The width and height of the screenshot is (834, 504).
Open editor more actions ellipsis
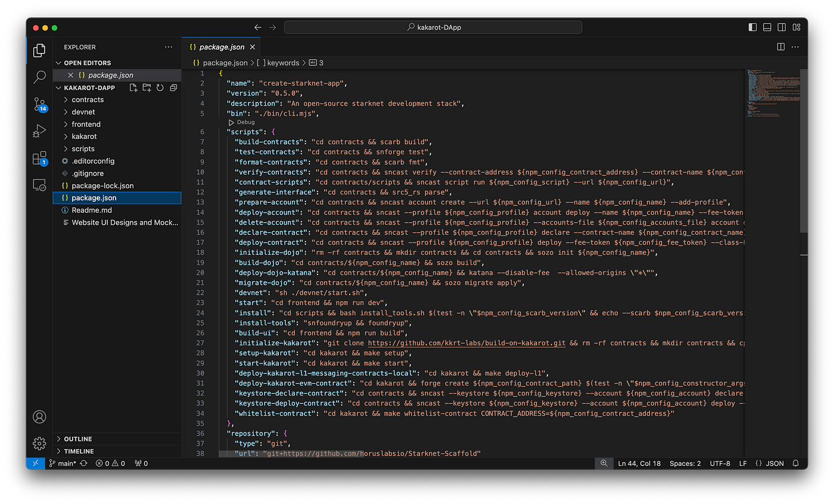click(x=796, y=46)
